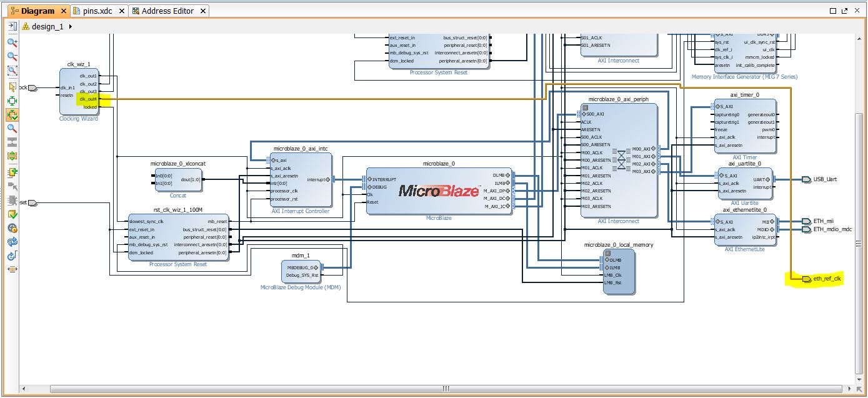Click the horizontal scrollbar thumb

tap(445, 388)
